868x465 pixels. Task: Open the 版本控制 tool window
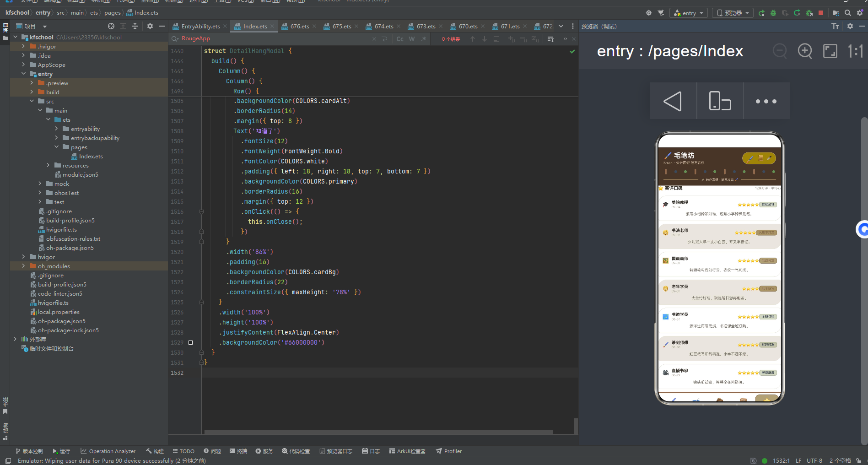(29, 451)
